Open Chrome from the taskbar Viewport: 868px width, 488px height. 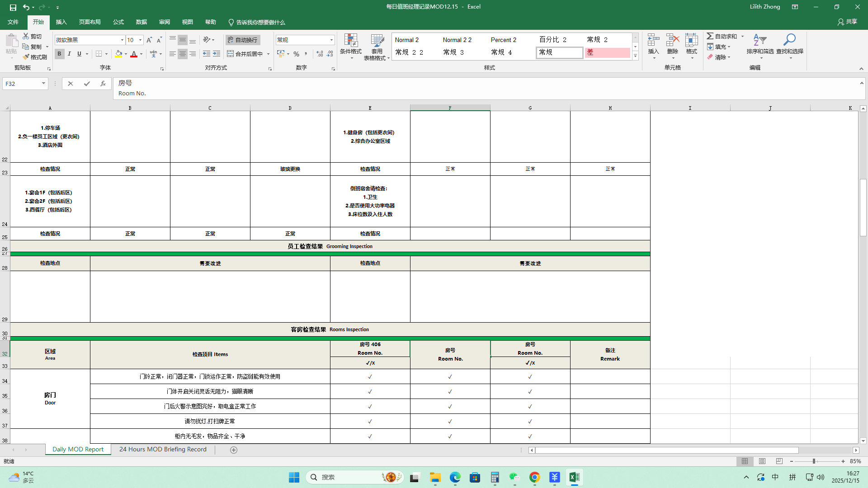point(534,478)
